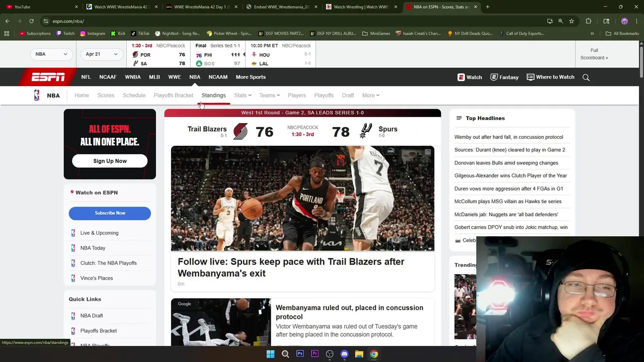Select the Scores tab
The height and width of the screenshot is (362, 644).
(106, 95)
